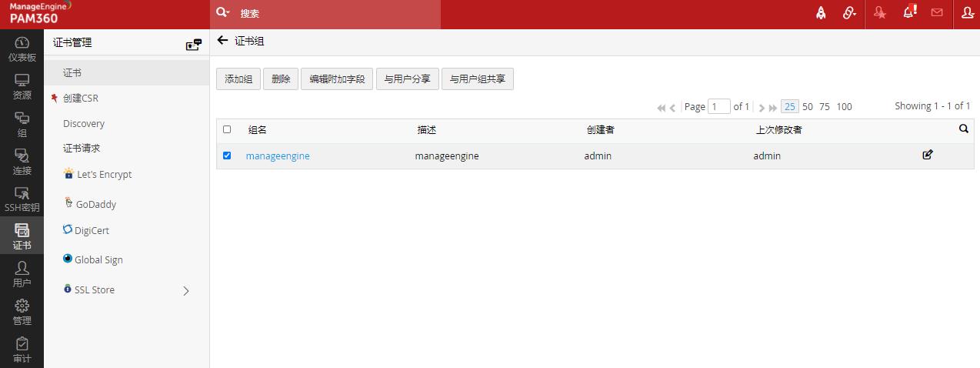
Task: Click the pin icon beside 创建CSR
Action: [x=54, y=98]
